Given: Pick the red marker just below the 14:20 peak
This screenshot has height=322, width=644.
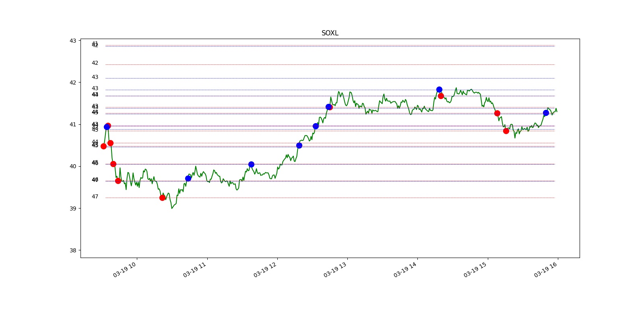Looking at the screenshot, I should tap(441, 96).
